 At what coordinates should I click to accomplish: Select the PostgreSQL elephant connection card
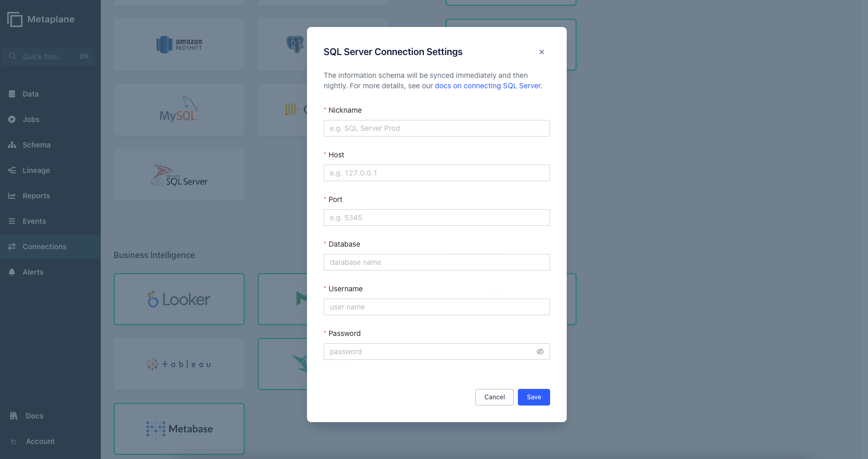click(283, 45)
